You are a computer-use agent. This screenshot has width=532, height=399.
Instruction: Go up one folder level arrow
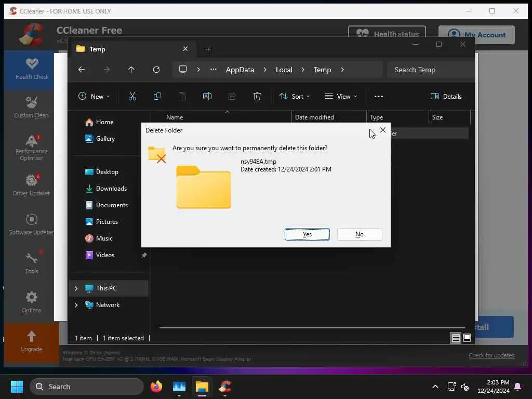(131, 70)
